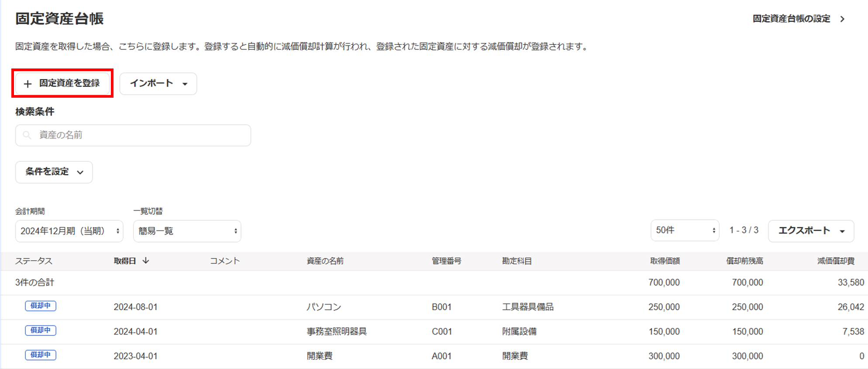Click 償却中 status badge for 事務室照明器具
This screenshot has width=868, height=369.
41,331
